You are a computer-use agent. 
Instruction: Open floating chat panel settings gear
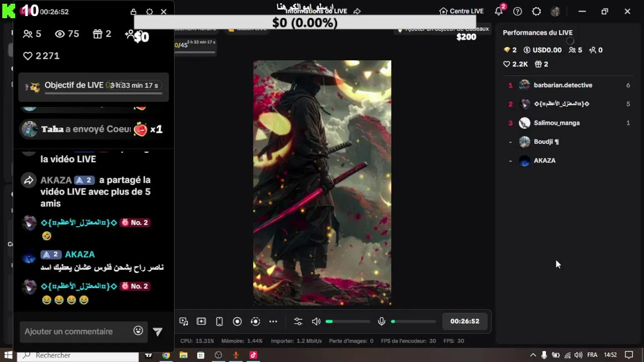pyautogui.click(x=149, y=12)
